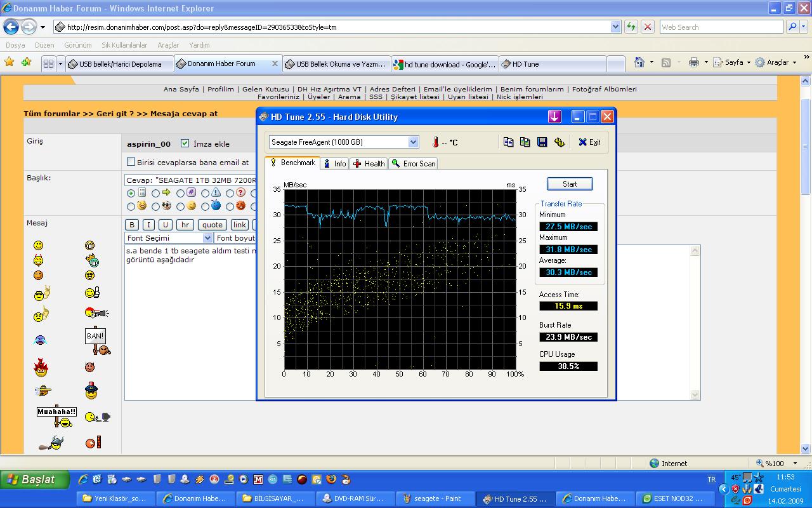Image resolution: width=812 pixels, height=508 pixels.
Task: Select the sunglasses face icon radio
Action: [155, 206]
